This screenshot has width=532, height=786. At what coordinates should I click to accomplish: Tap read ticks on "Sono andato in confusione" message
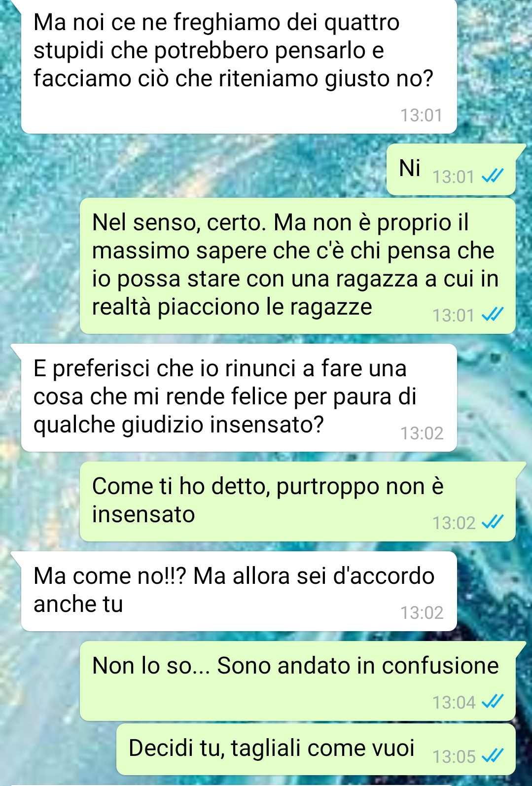[x=493, y=701]
